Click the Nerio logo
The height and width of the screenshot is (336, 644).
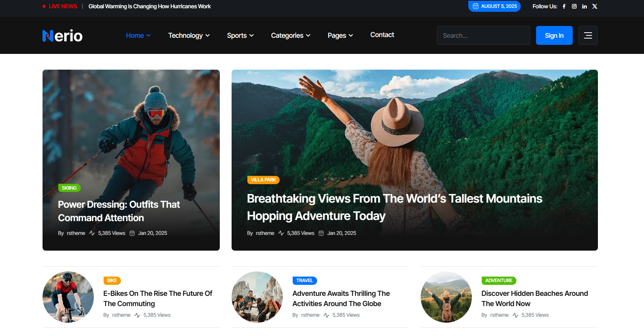(62, 36)
